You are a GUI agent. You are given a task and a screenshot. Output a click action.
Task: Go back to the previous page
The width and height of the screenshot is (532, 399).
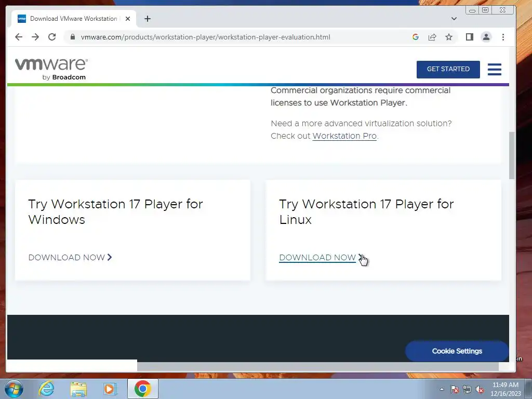pos(19,37)
